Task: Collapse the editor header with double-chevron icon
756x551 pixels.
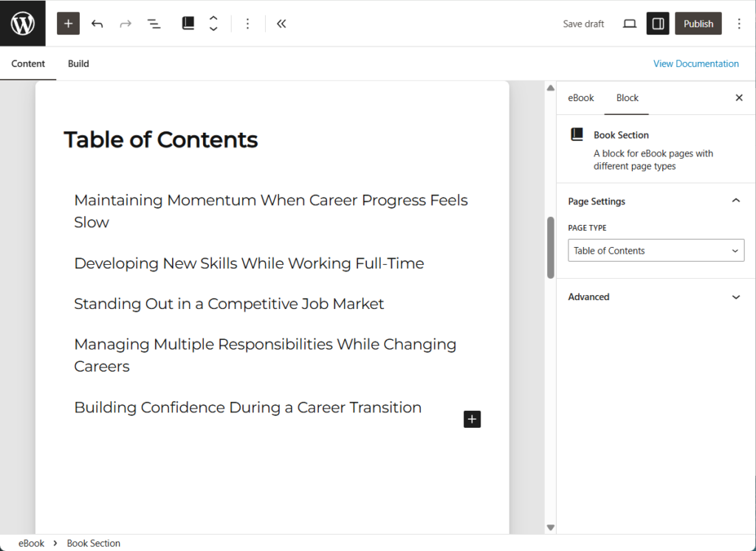Action: 281,23
